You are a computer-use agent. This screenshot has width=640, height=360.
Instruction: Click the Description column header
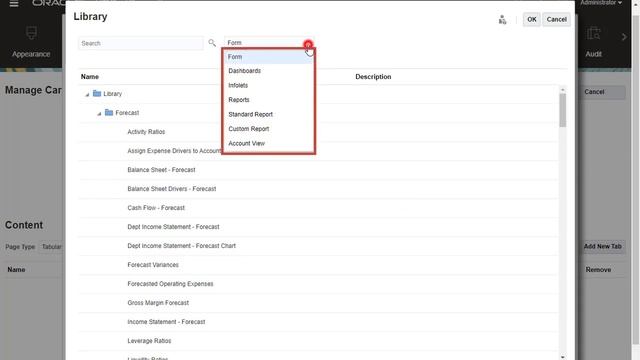[x=373, y=77]
